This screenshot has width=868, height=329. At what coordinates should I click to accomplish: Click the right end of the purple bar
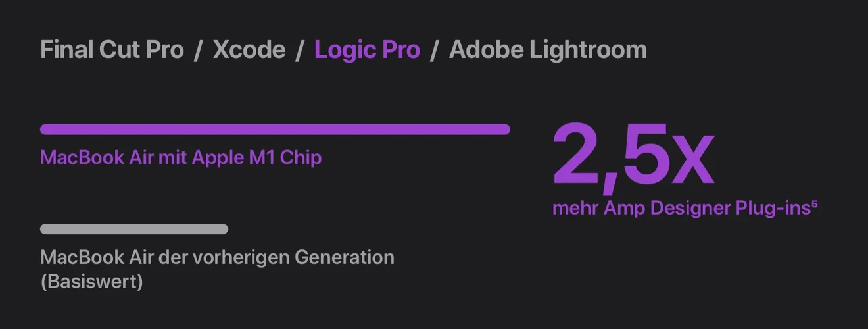tap(505, 130)
